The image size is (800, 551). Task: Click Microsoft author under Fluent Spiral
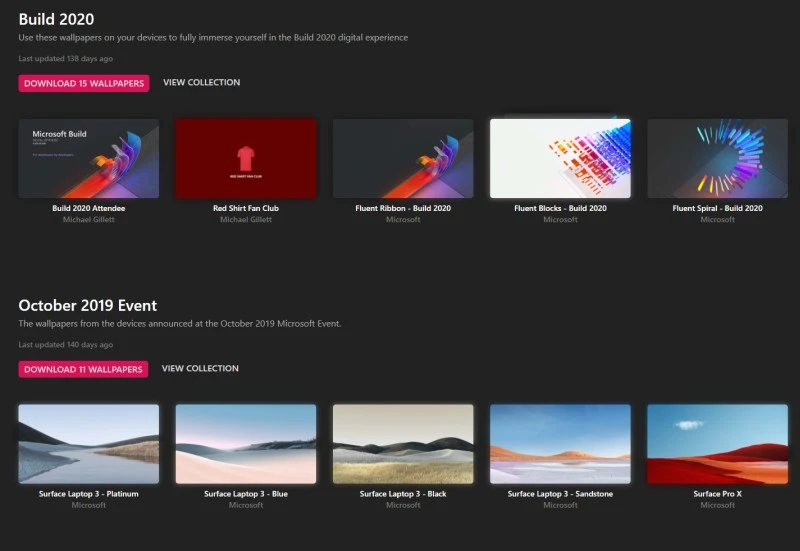pos(717,219)
